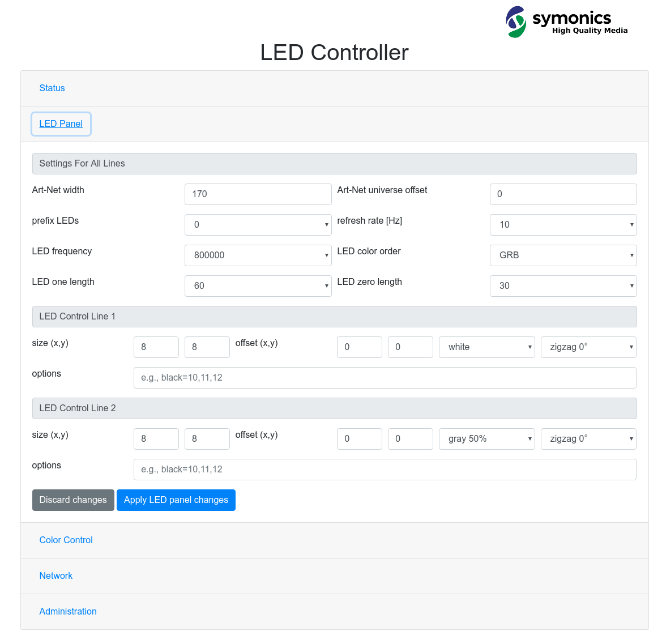
Task: Open the Status section
Action: (x=52, y=88)
